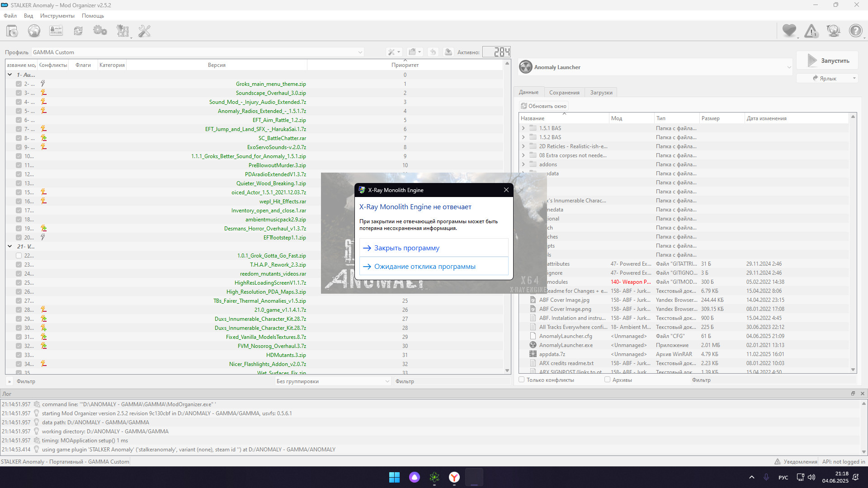Screen dimensions: 868x488
Task: Click the Запустить run button
Action: (x=827, y=61)
